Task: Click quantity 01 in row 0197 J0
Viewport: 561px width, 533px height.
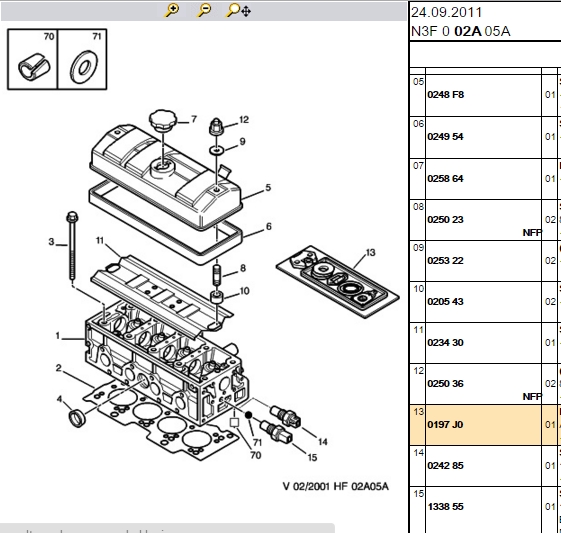Action: [550, 425]
